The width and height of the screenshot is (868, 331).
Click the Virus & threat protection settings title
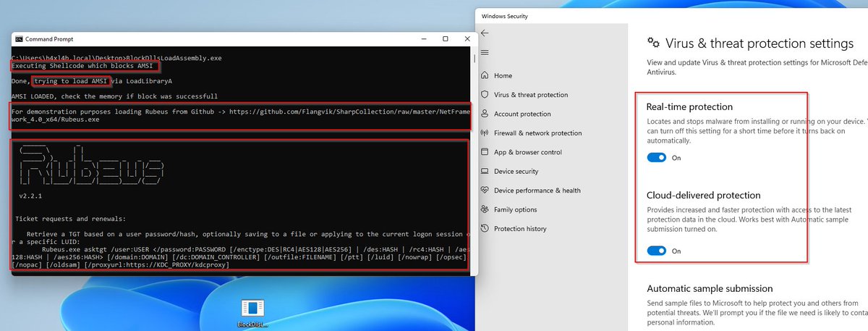(x=759, y=43)
